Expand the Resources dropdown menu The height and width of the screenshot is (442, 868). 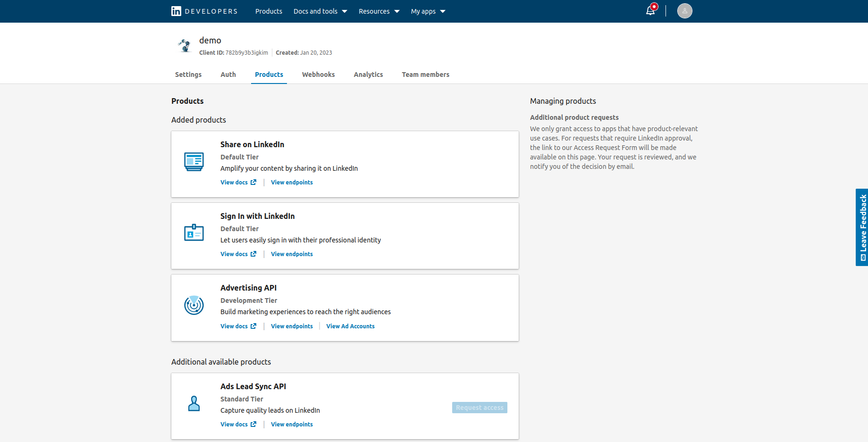click(x=379, y=11)
